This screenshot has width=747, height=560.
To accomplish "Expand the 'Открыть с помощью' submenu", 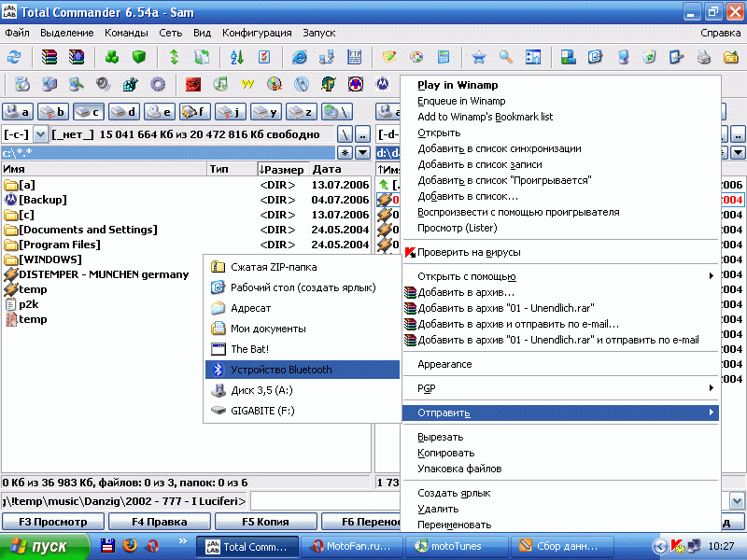I will pos(560,276).
